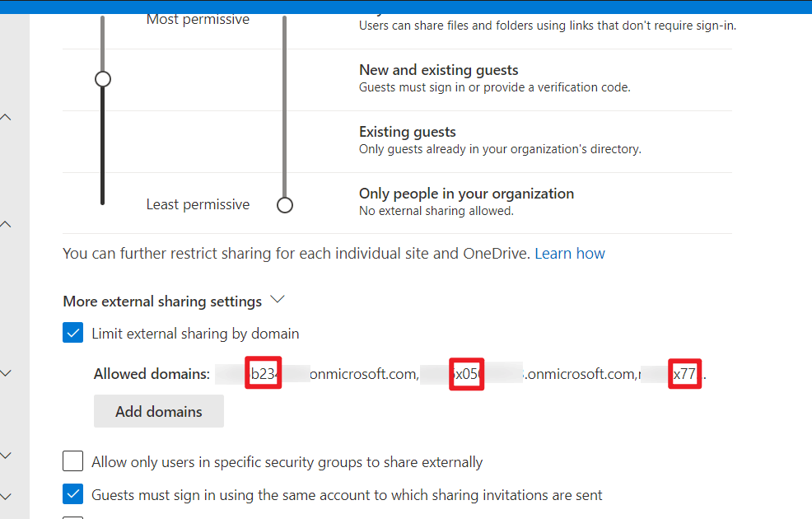
Task: Click the Least permissive label
Action: 198,204
